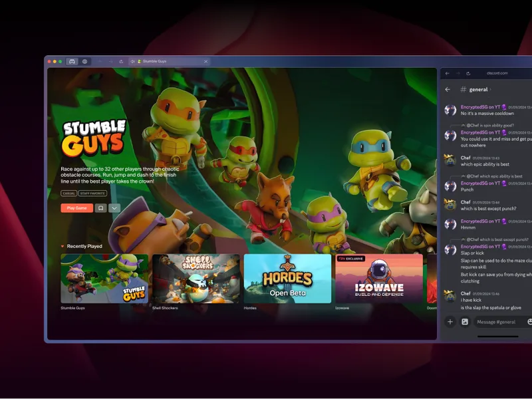Click the Izowave label under its thumbnail
The image size is (532, 399).
pyautogui.click(x=342, y=308)
